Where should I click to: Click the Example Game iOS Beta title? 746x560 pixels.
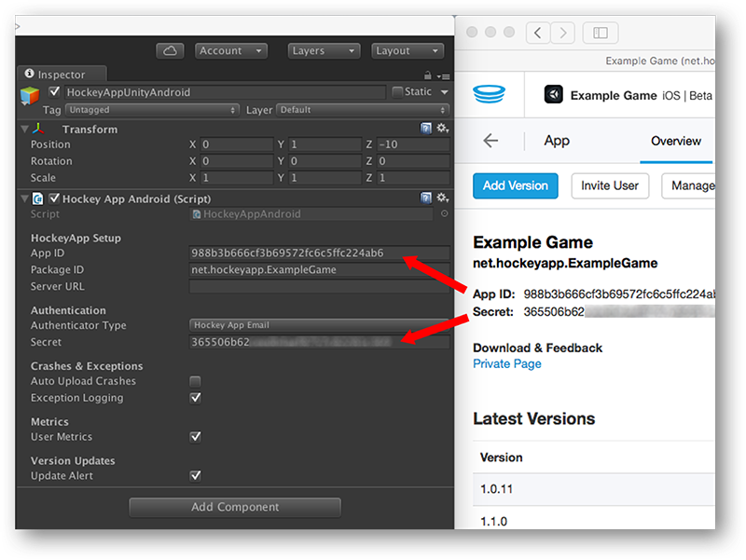[x=641, y=96]
